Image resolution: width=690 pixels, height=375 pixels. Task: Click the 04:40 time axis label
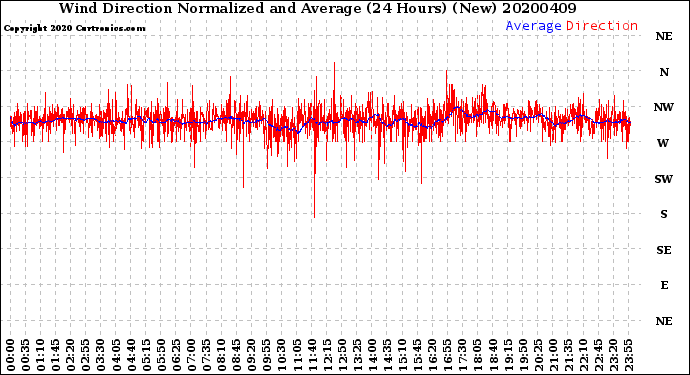(131, 355)
